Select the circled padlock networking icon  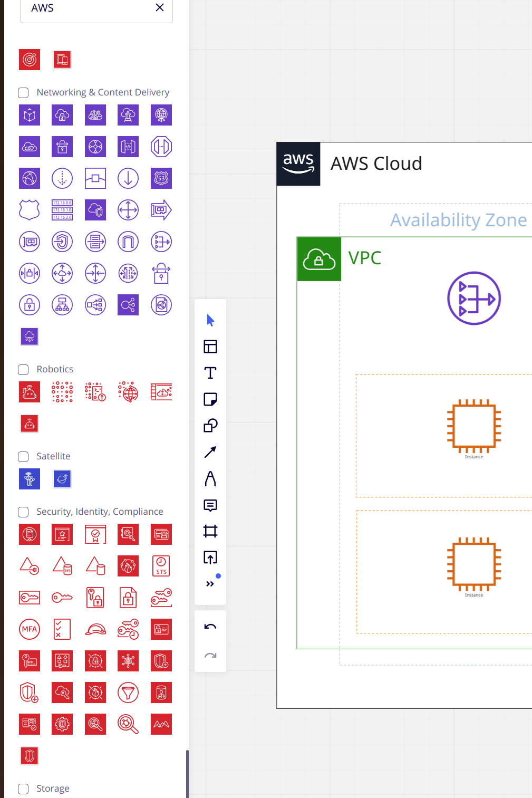(30, 305)
